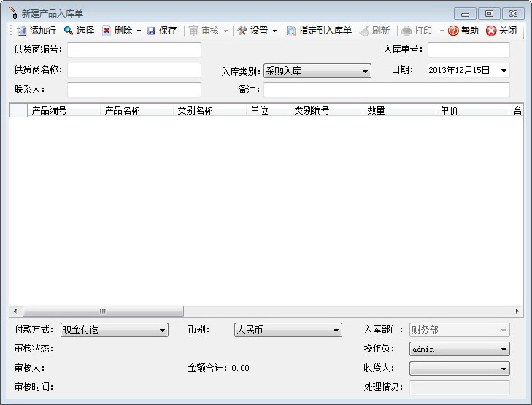
Task: Click the 金额合计 0.00 text
Action: tap(218, 368)
